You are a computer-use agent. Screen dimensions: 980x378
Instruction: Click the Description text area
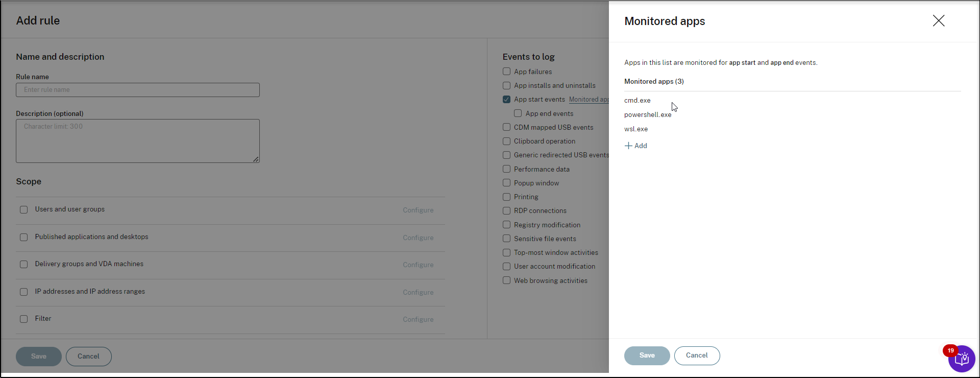[138, 141]
